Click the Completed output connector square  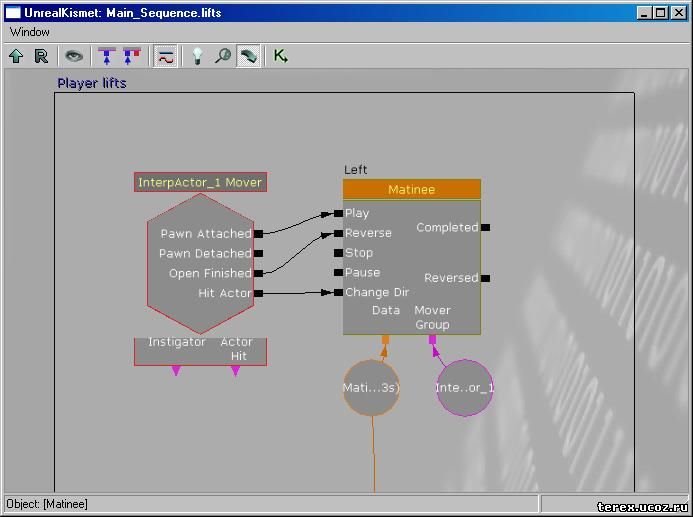click(x=486, y=227)
